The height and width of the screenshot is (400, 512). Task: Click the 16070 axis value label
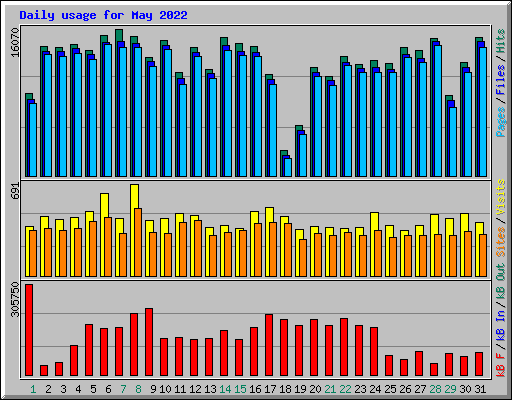tap(15, 43)
